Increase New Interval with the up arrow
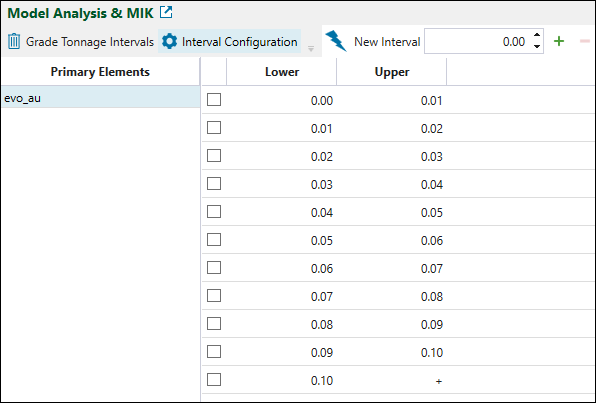 [x=537, y=35]
